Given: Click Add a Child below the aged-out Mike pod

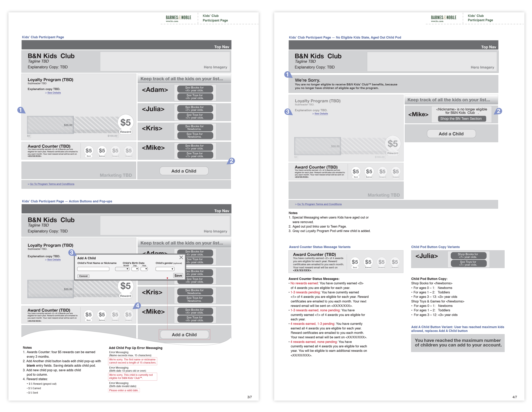Looking at the screenshot, I should [451, 134].
